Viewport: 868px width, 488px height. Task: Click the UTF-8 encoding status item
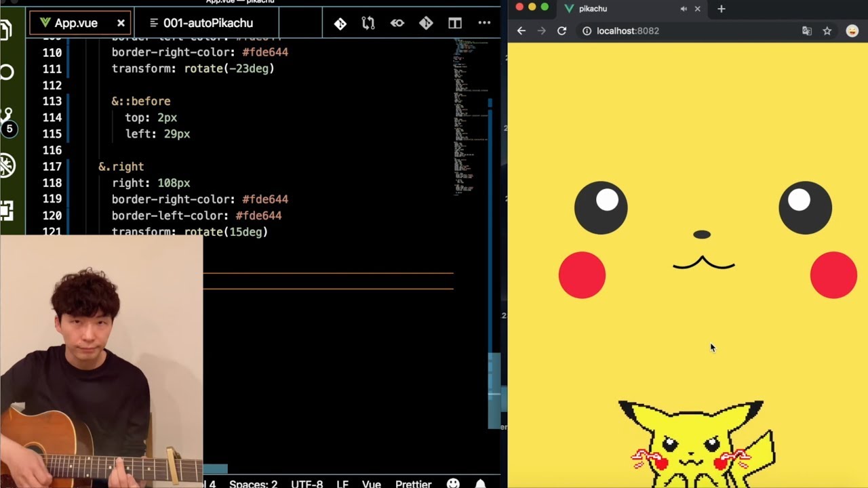point(307,484)
